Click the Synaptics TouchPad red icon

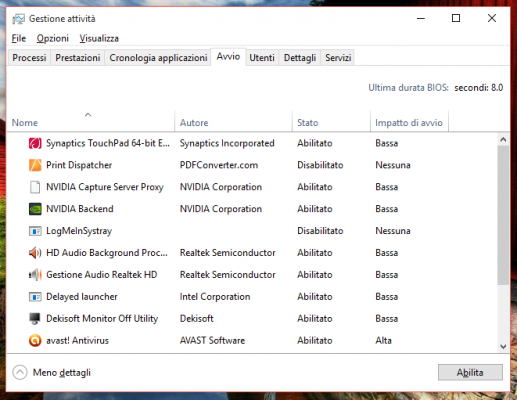(35, 143)
